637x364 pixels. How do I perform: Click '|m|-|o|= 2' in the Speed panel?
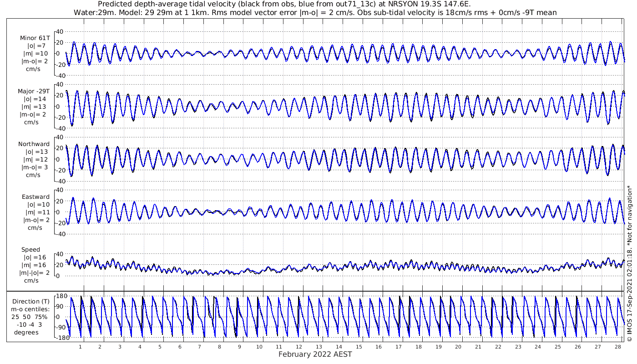click(34, 273)
